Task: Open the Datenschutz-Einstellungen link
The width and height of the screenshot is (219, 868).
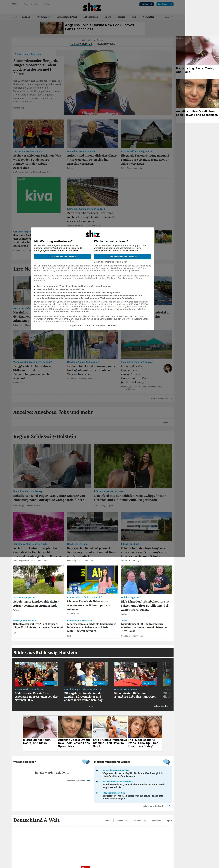Action: [x=52, y=316]
